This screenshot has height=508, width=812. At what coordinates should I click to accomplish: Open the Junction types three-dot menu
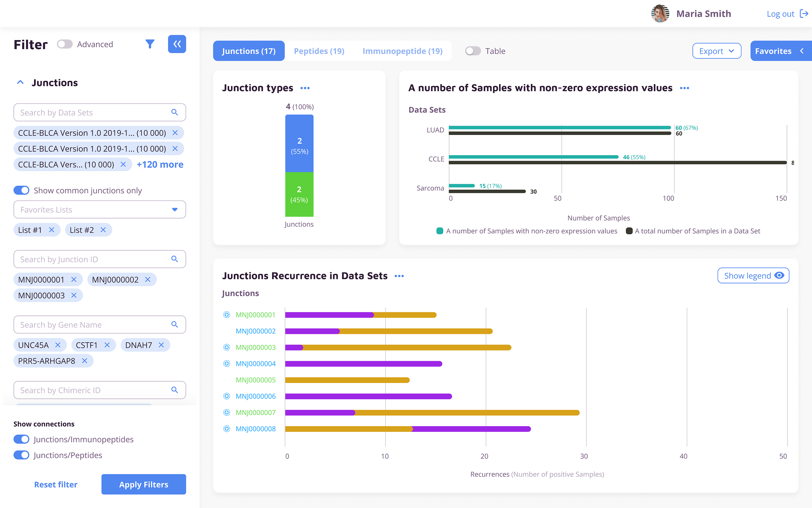pyautogui.click(x=305, y=88)
